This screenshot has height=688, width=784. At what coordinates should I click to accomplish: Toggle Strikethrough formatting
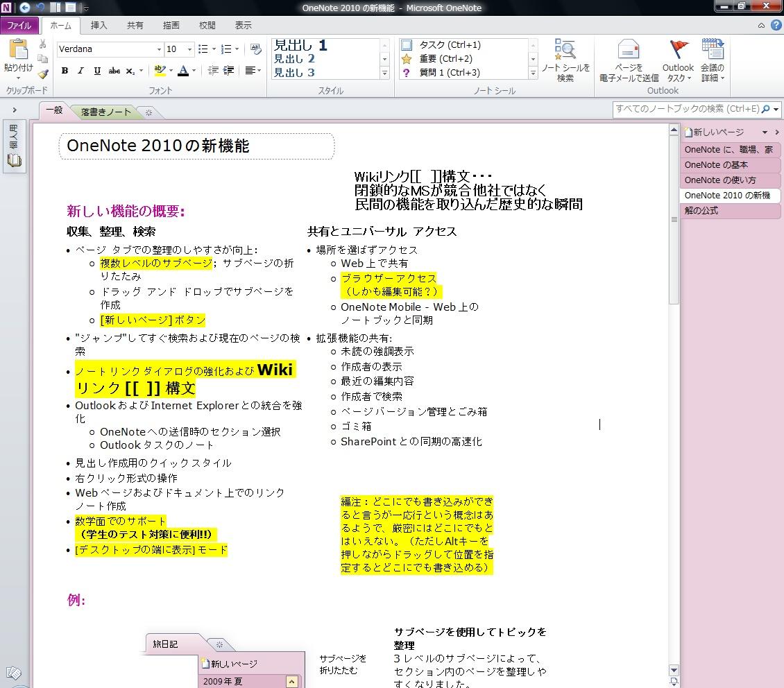point(114,71)
